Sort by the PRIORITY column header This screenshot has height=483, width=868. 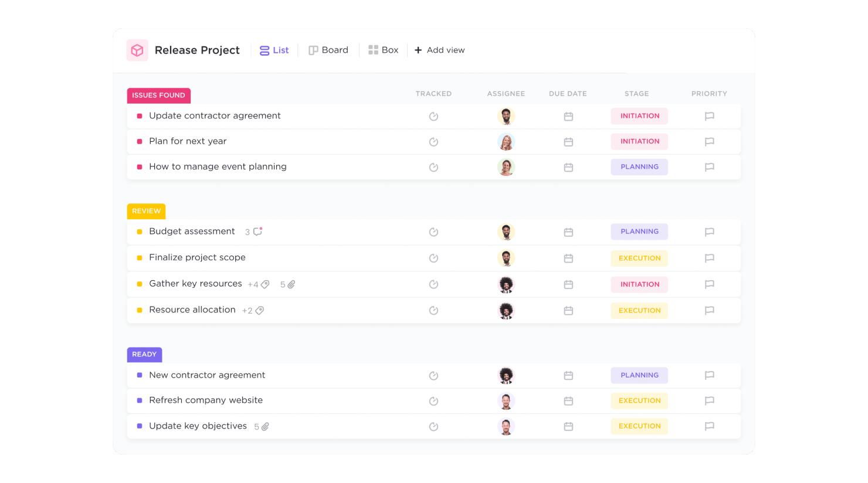pos(709,94)
